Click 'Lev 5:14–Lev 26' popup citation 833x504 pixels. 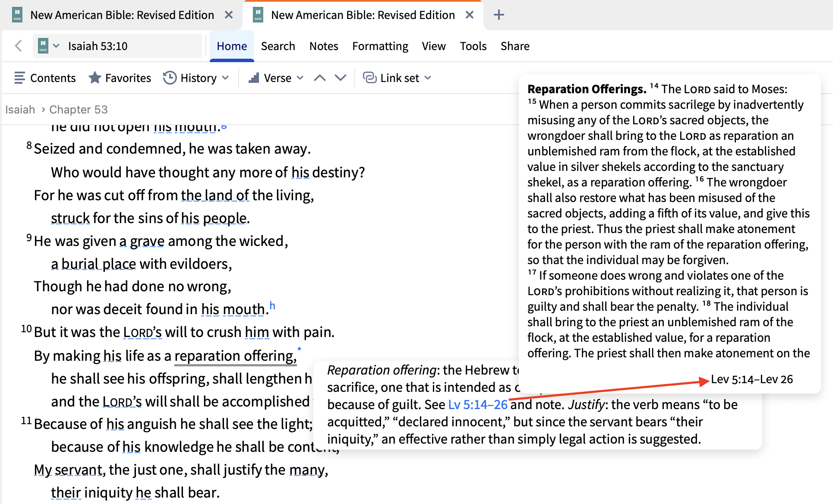coord(752,379)
